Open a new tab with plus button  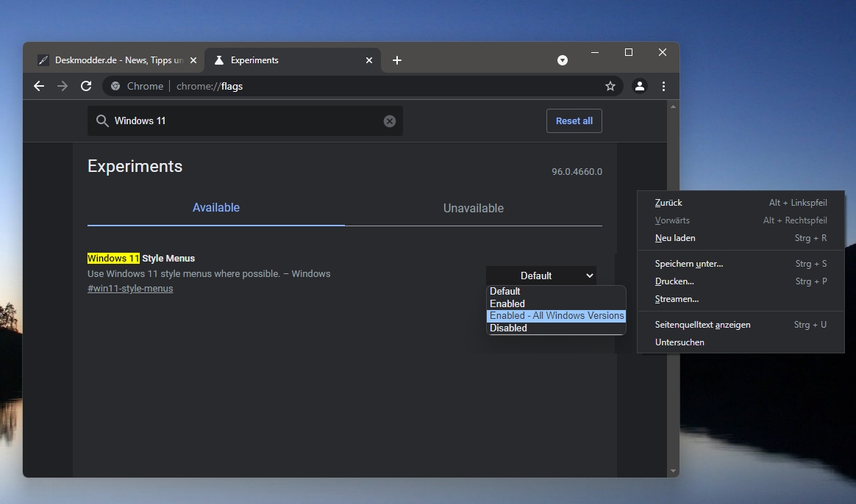coord(397,60)
